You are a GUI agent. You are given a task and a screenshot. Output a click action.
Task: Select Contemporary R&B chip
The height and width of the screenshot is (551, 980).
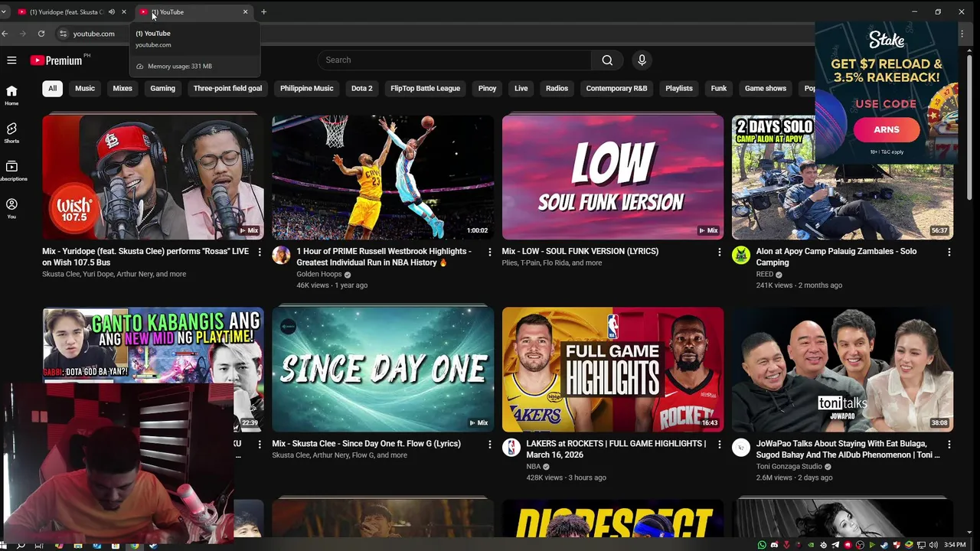(x=616, y=88)
